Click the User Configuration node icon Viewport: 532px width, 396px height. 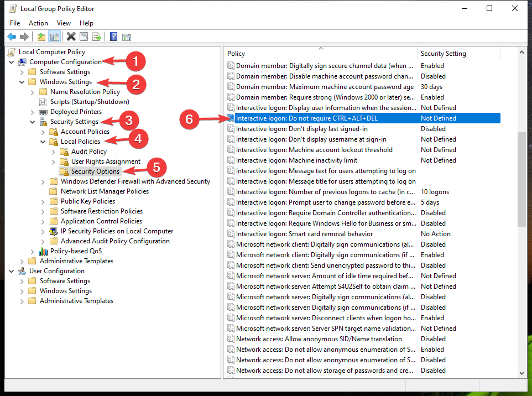tap(22, 271)
